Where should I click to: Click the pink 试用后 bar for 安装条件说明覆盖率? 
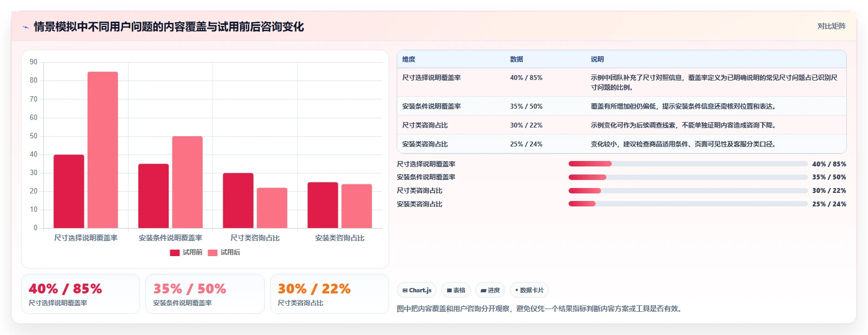tap(188, 182)
